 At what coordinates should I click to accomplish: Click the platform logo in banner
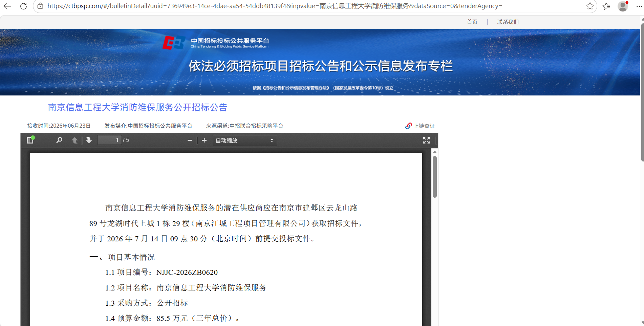(x=174, y=43)
